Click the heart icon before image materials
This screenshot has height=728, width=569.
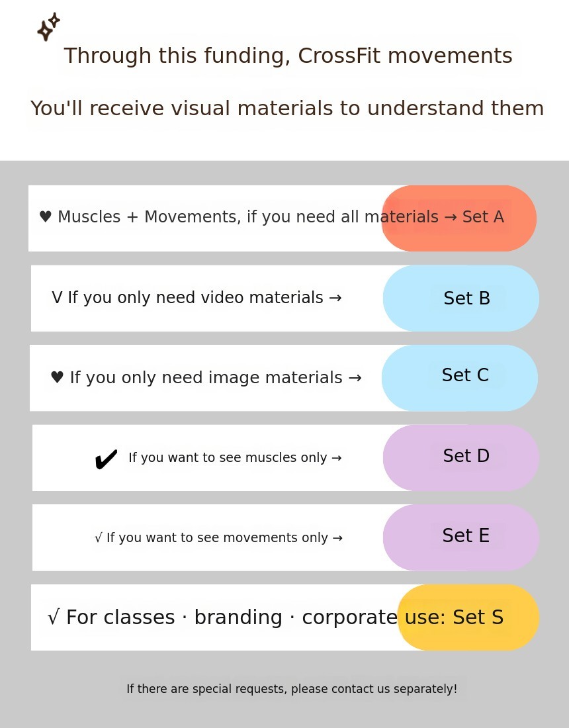tap(57, 377)
